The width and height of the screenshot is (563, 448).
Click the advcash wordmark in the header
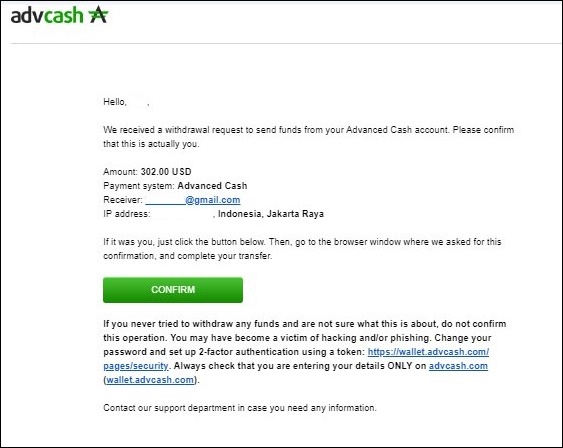[x=47, y=15]
